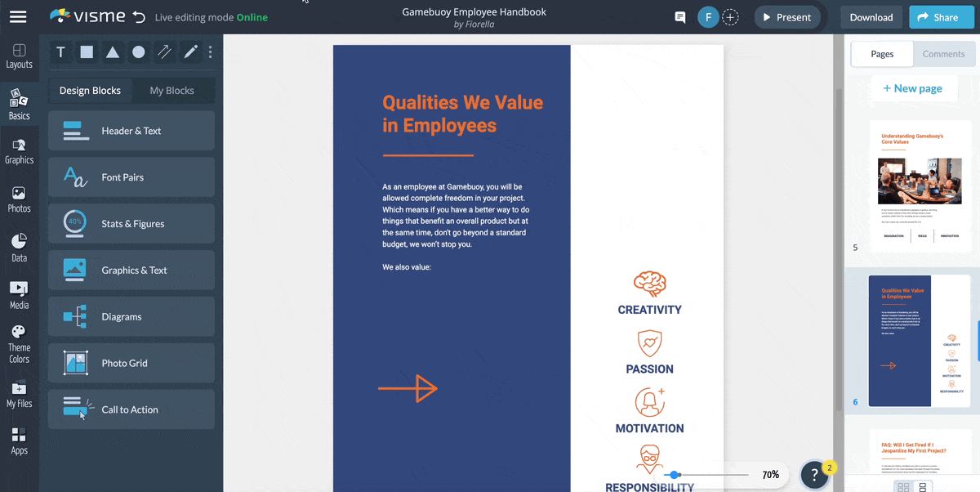Select the ellipse shape tool
980x492 pixels.
tap(138, 51)
